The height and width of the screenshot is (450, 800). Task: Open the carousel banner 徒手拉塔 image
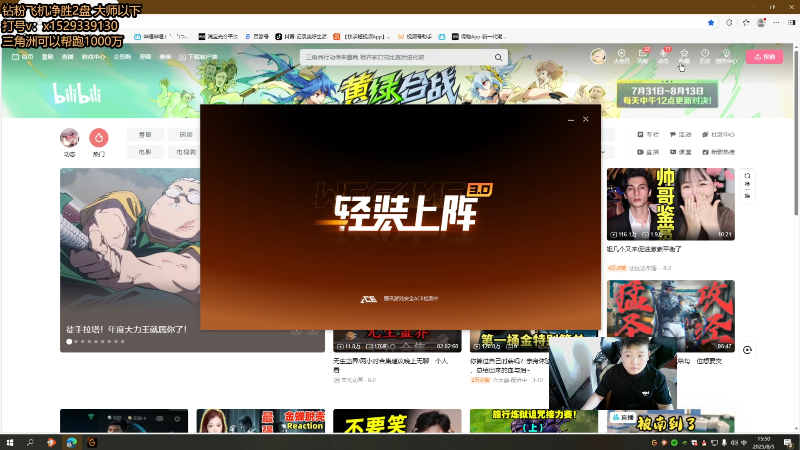tap(130, 250)
